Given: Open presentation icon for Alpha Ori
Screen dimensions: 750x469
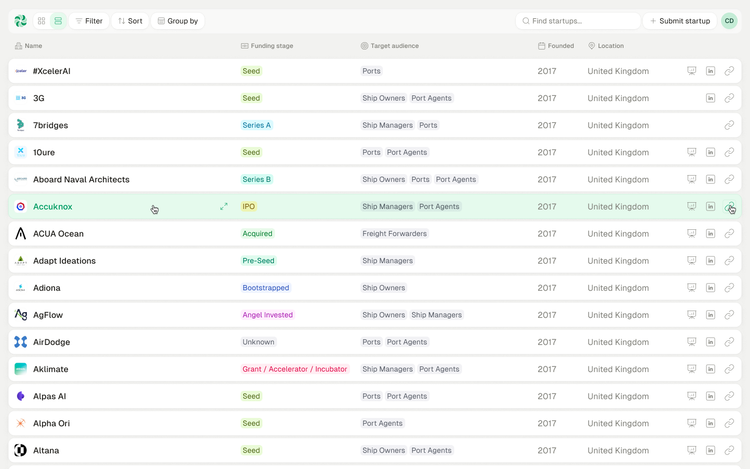Looking at the screenshot, I should (x=692, y=423).
